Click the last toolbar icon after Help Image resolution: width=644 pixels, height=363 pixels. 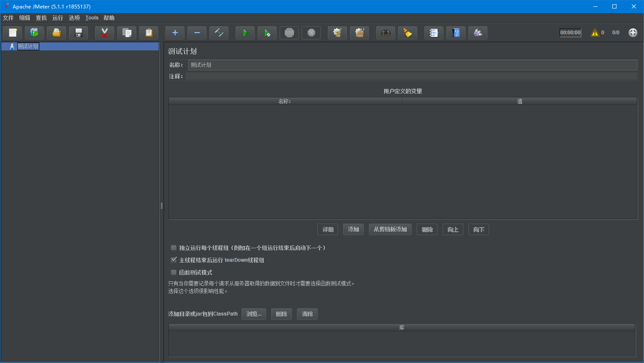[478, 33]
